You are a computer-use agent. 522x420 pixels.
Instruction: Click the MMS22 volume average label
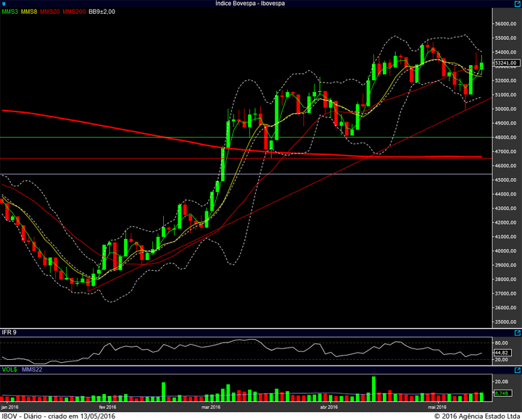(x=32, y=369)
